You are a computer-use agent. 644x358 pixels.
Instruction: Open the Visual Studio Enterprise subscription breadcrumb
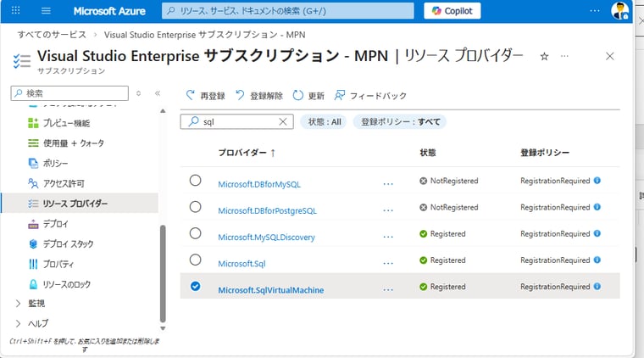tap(204, 35)
